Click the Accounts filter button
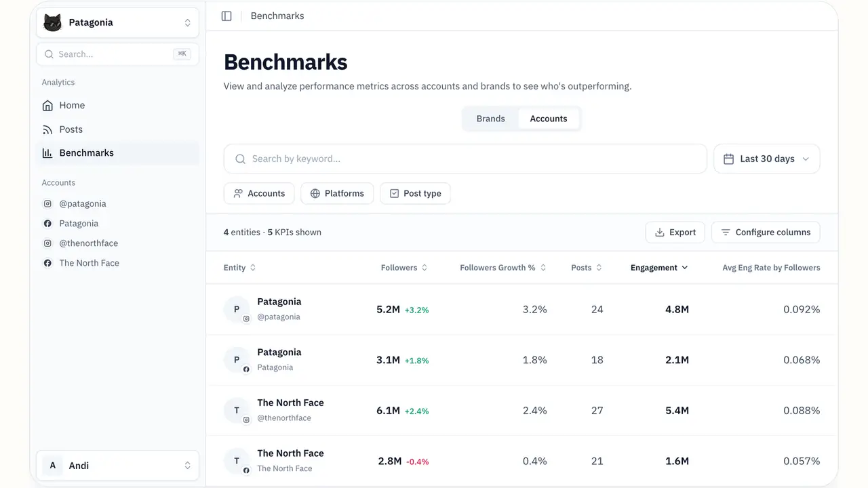Viewport: 868px width, 488px height. point(259,193)
